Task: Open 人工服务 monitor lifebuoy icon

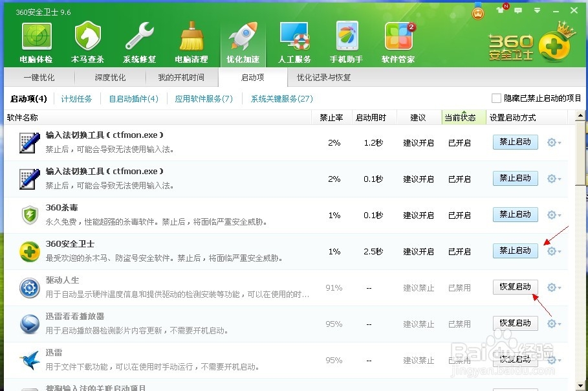Action: click(x=295, y=36)
